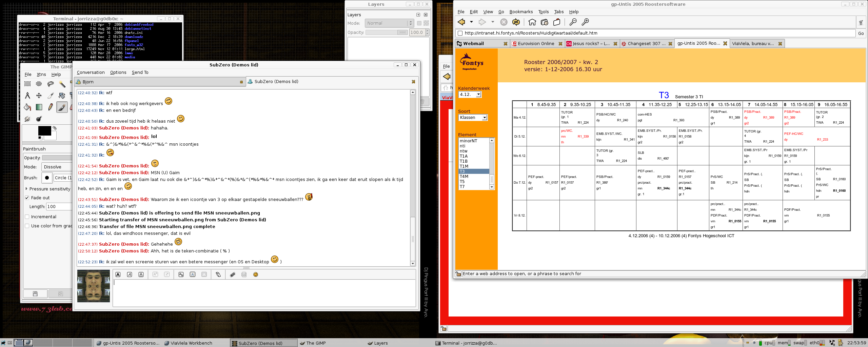
Task: Select the Bucket Fill tool in GIMP
Action: (x=27, y=107)
